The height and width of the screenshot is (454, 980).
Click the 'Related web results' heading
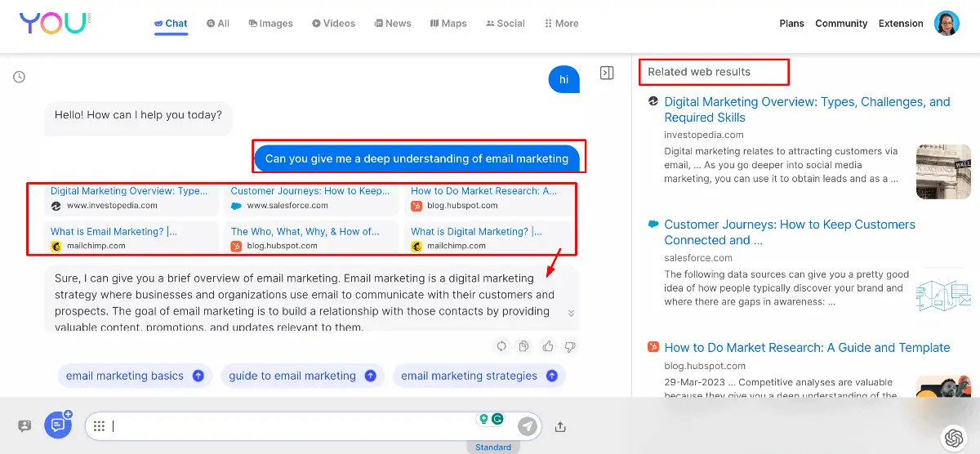699,72
